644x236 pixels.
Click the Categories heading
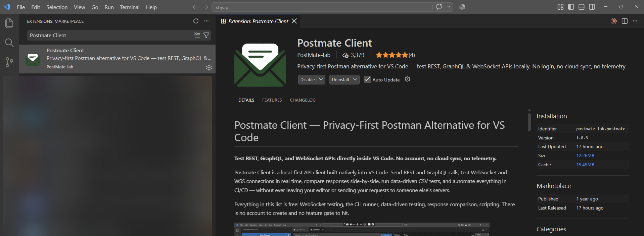click(x=551, y=229)
